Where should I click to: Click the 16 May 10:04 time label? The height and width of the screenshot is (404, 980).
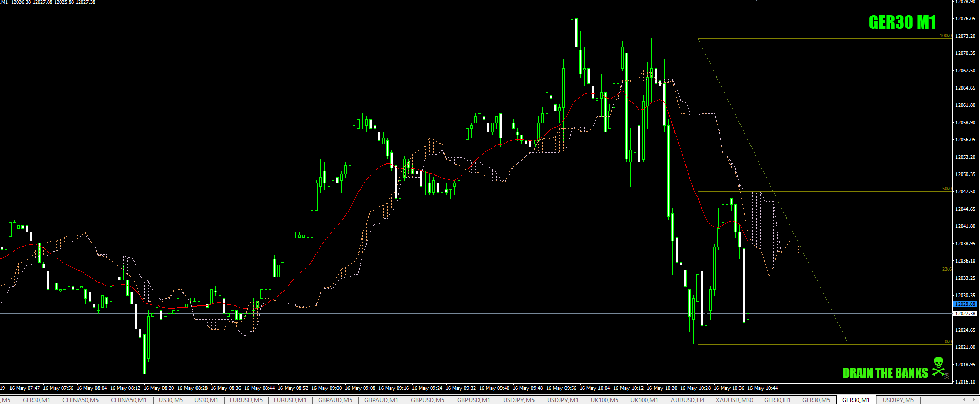click(x=595, y=388)
